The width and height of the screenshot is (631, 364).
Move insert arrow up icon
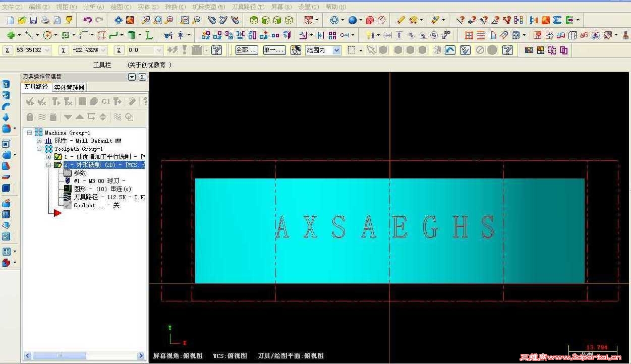point(79,117)
